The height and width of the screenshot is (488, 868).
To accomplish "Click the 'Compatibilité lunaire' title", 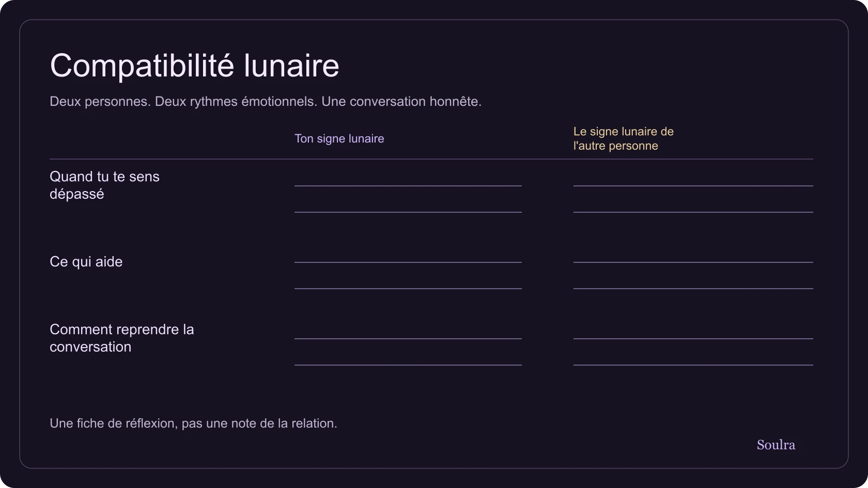I will [x=194, y=66].
